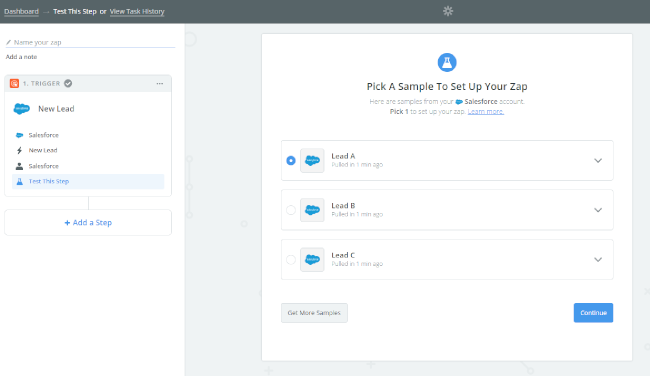This screenshot has height=376, width=650.
Task: Click the lightning bolt icon next to New Lead
Action: (x=19, y=150)
